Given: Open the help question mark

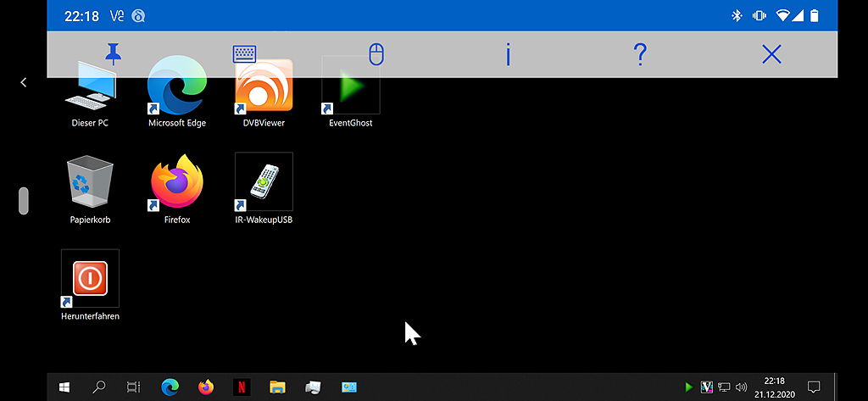Looking at the screenshot, I should (x=640, y=55).
